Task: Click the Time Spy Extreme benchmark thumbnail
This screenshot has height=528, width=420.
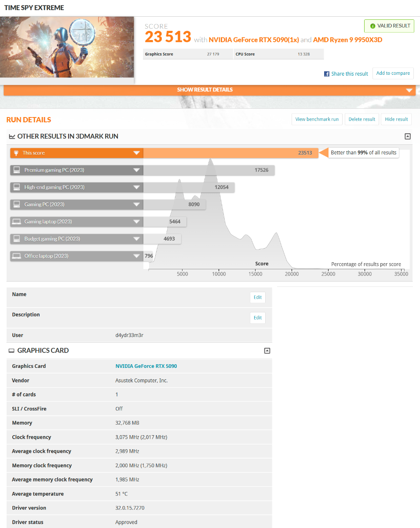Action: tap(67, 47)
